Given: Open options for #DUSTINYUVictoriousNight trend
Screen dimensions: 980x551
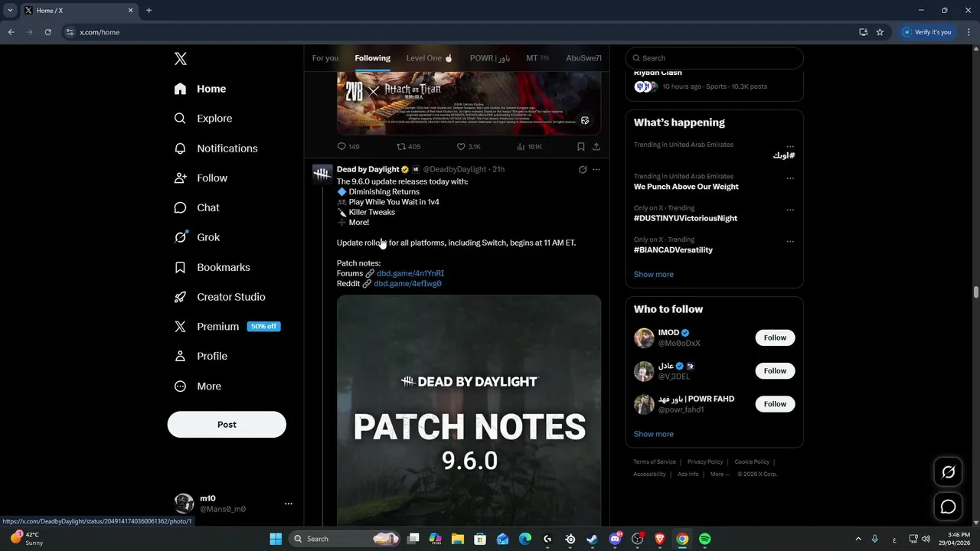Looking at the screenshot, I should [x=790, y=210].
